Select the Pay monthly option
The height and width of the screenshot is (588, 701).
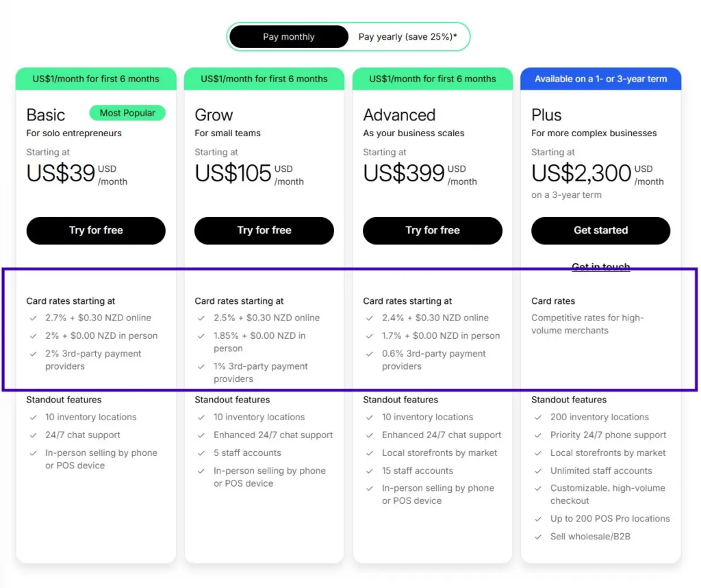pyautogui.click(x=288, y=36)
